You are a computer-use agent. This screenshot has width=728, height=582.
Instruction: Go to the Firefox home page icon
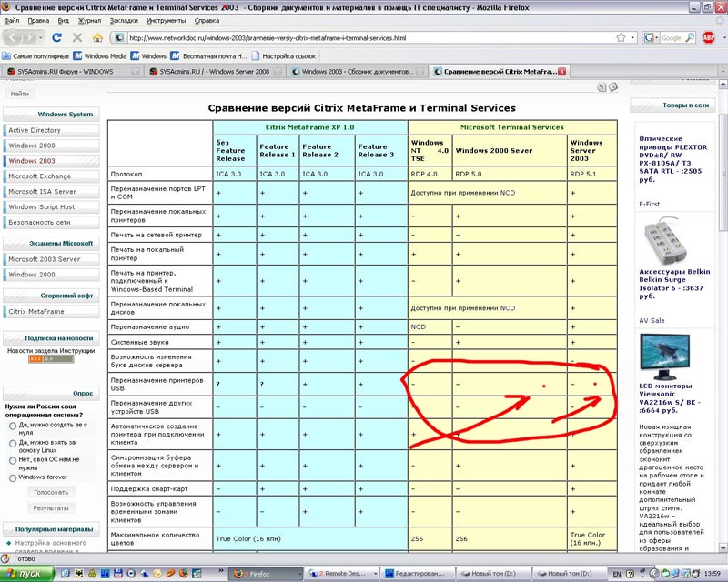coord(97,37)
